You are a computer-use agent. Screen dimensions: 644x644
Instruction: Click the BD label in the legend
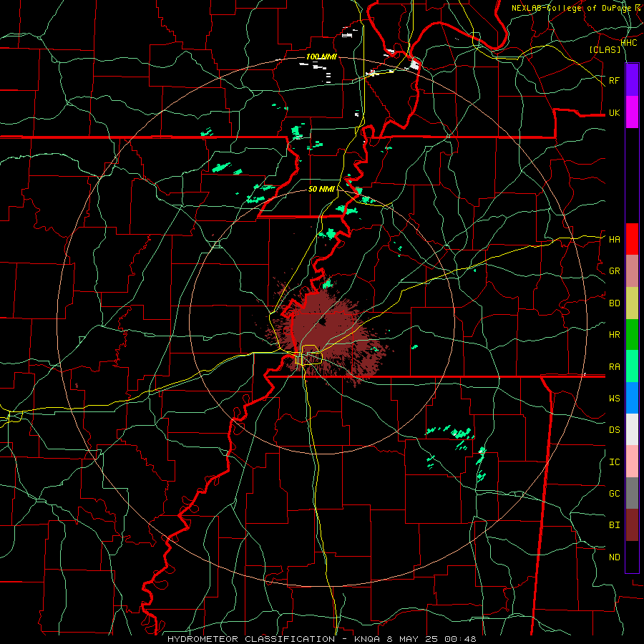615,303
